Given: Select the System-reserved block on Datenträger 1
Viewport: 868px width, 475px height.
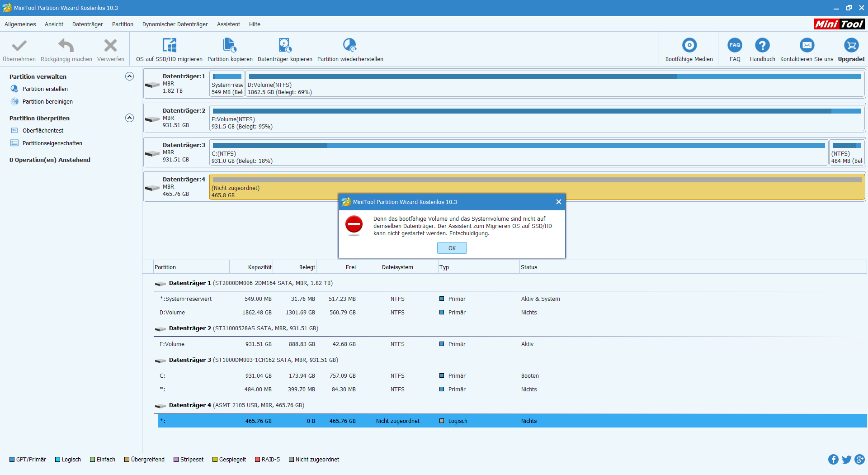Looking at the screenshot, I should [x=227, y=84].
